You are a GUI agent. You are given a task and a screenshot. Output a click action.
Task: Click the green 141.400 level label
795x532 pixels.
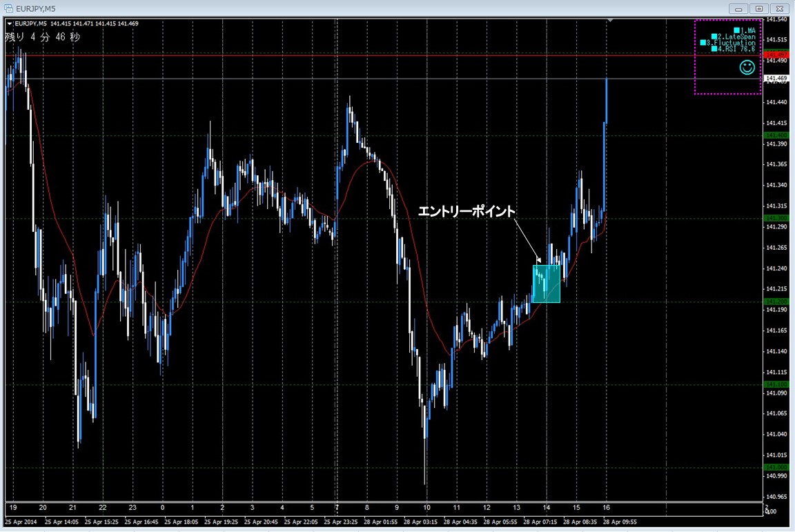(x=776, y=135)
